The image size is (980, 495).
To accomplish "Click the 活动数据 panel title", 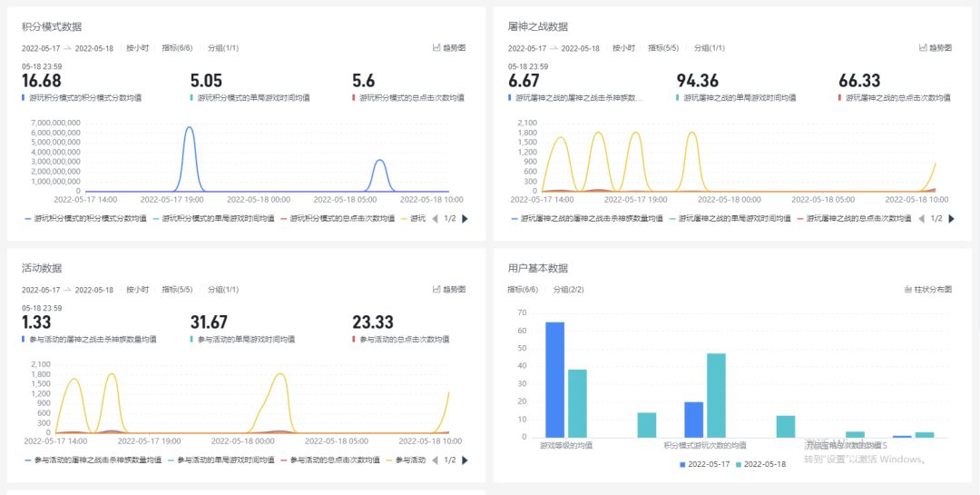I will pos(42,268).
